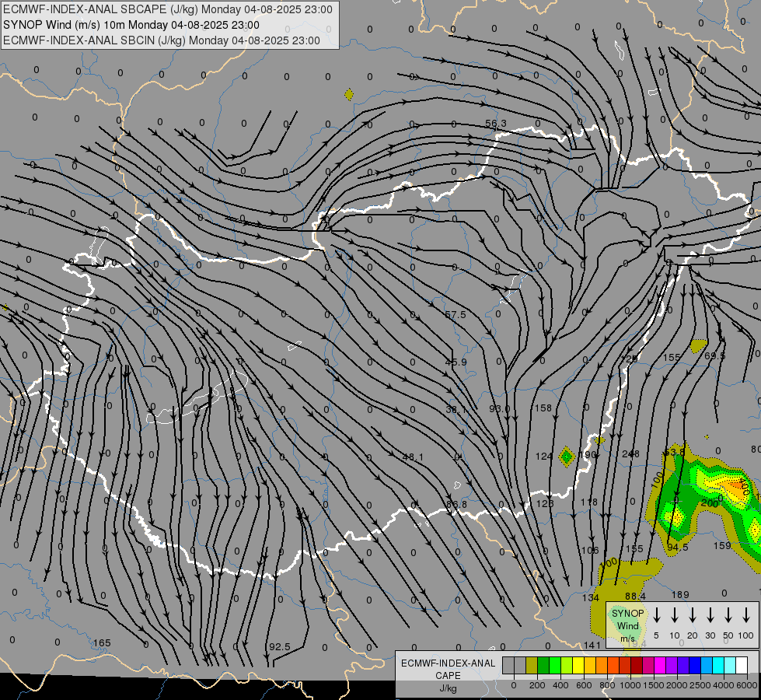Click the wind legend arrow labeled 100

coord(746,615)
